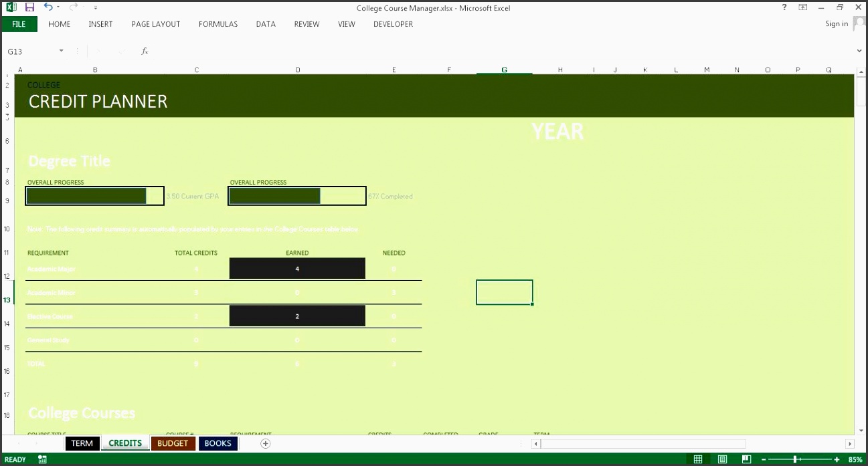Screen dimensions: 868x466
Task: Click the GPA overall progress bar
Action: pos(94,196)
